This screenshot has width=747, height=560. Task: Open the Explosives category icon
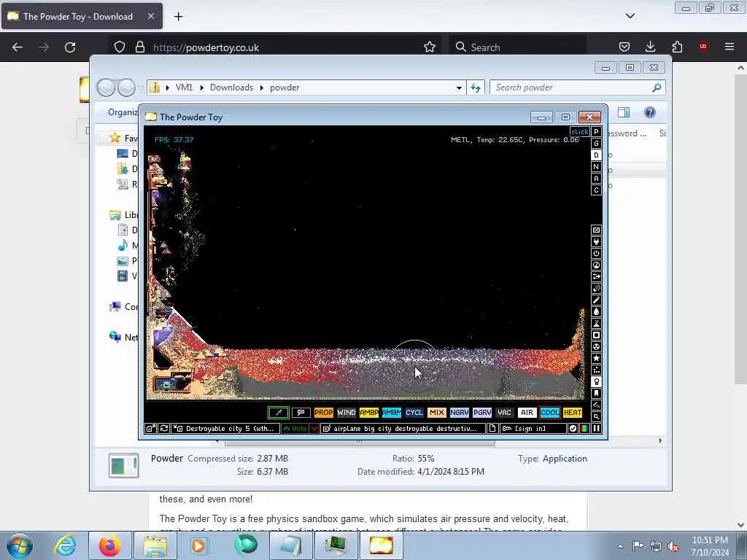(596, 289)
